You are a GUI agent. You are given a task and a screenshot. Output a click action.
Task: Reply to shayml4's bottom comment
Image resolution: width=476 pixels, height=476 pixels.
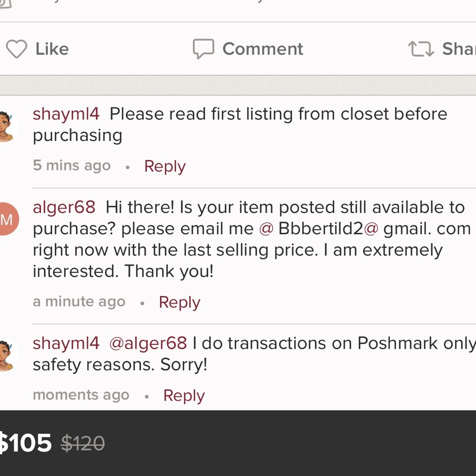[184, 395]
